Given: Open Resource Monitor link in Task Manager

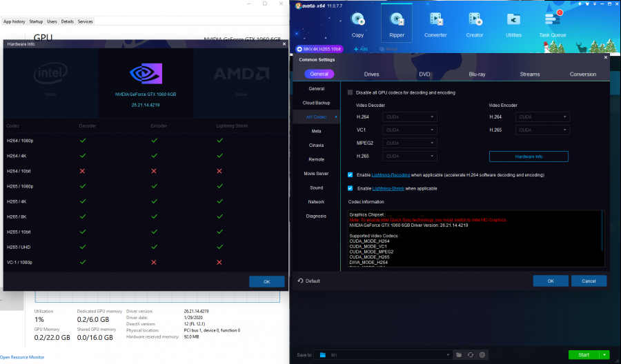Looking at the screenshot, I should point(22,357).
